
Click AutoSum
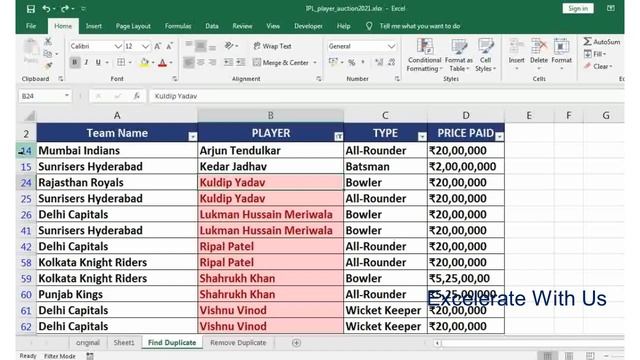pyautogui.click(x=602, y=42)
